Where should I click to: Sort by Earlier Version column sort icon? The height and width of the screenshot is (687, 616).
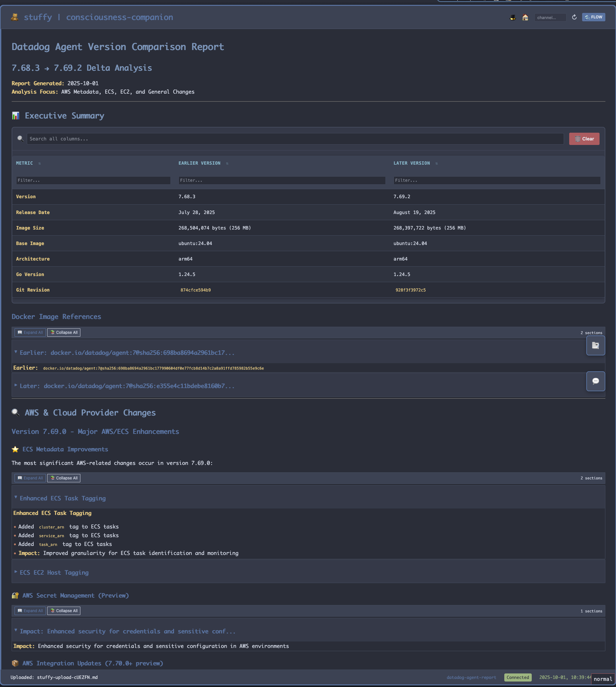pyautogui.click(x=227, y=163)
